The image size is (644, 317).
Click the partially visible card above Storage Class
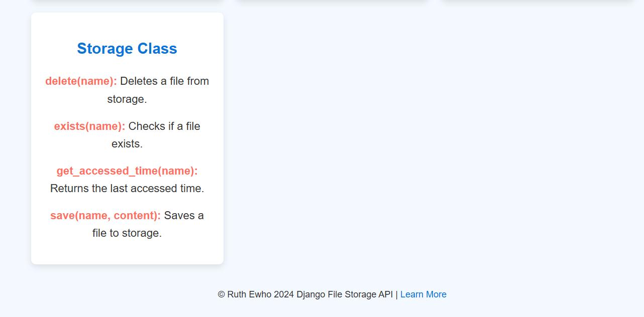[x=127, y=2]
